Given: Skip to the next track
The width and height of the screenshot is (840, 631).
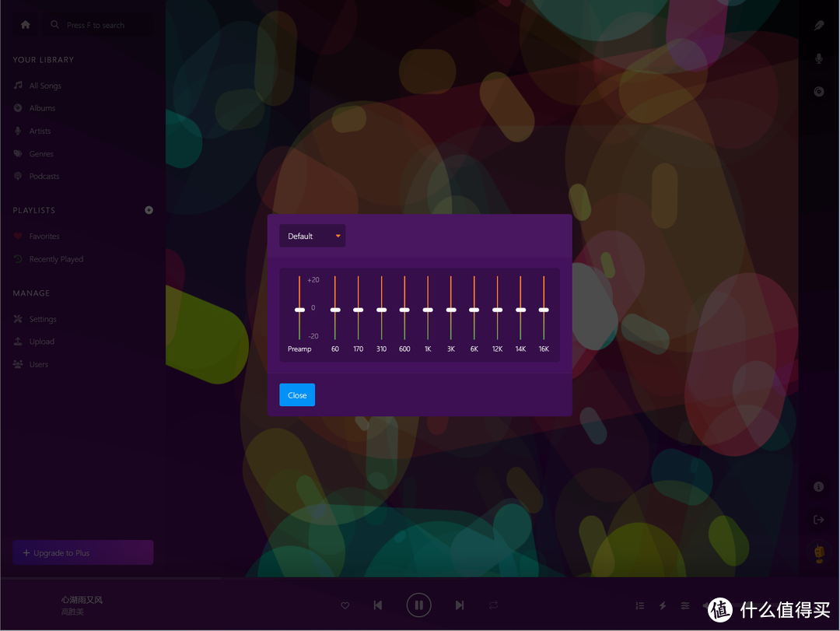Looking at the screenshot, I should pos(460,605).
